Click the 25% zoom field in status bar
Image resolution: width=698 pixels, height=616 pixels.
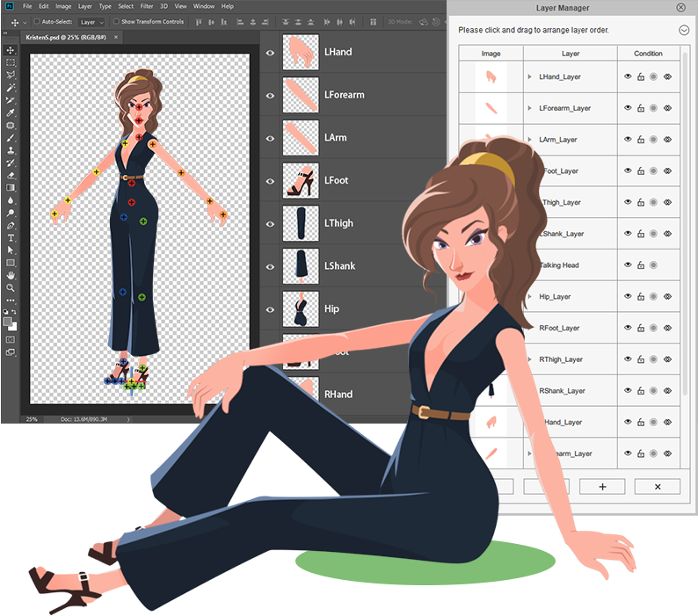(32, 419)
